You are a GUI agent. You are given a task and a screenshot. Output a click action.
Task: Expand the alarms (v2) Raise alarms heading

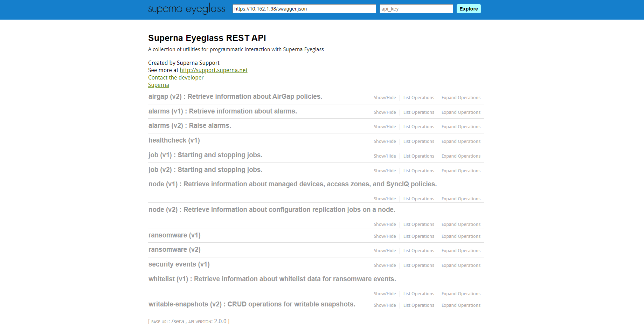coord(190,126)
